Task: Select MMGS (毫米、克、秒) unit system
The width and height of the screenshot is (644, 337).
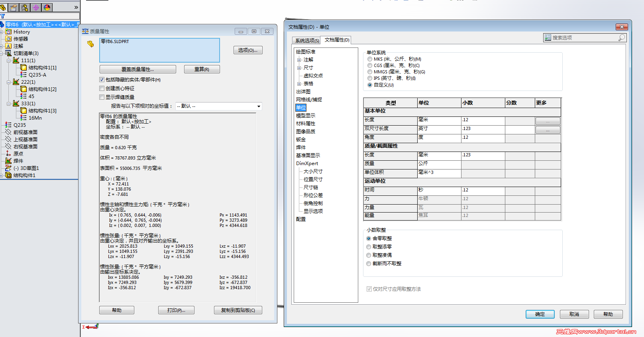Action: click(x=370, y=72)
